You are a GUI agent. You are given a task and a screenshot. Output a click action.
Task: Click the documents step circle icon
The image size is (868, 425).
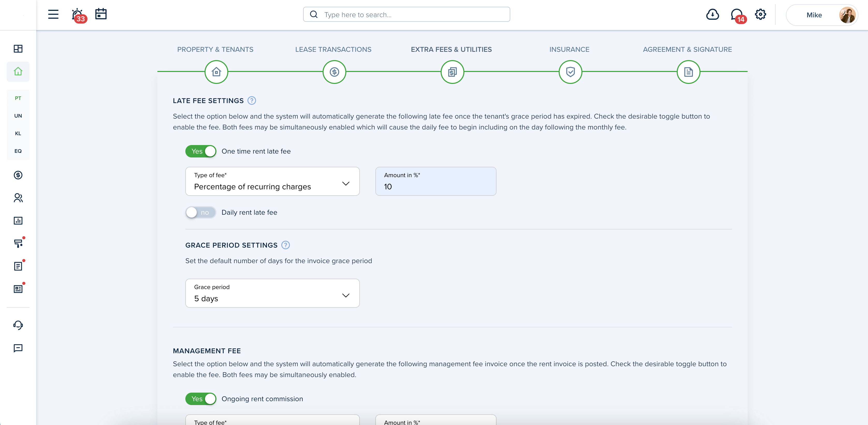tap(453, 72)
